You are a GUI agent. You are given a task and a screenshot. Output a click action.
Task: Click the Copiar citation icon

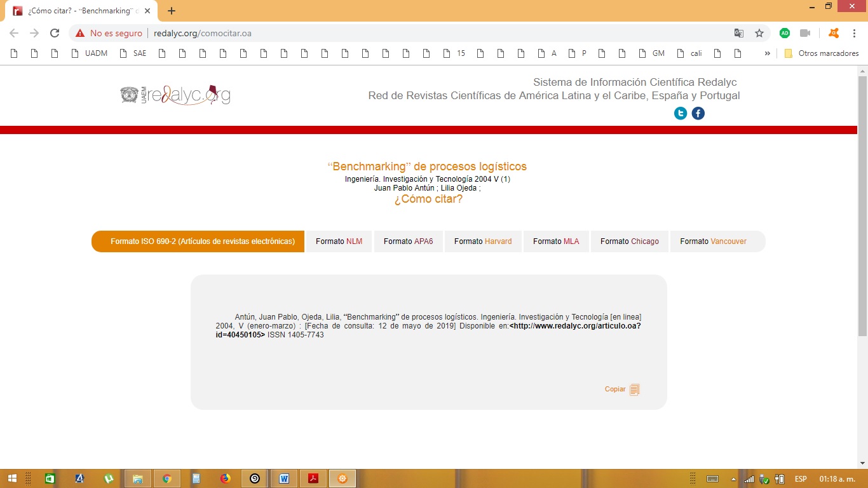[634, 390]
